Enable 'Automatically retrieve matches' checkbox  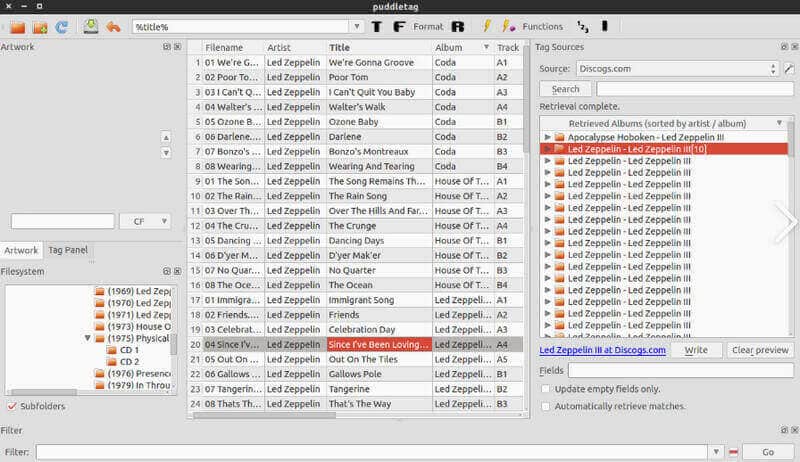click(x=545, y=406)
